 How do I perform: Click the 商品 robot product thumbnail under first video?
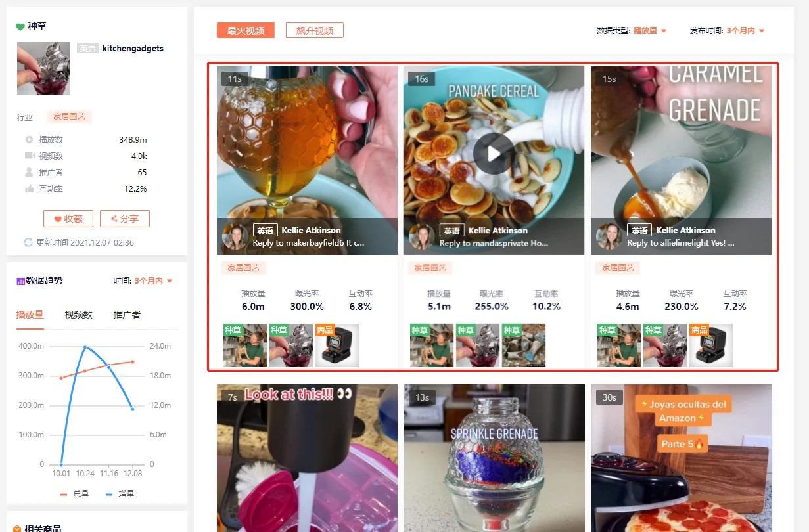(x=336, y=345)
